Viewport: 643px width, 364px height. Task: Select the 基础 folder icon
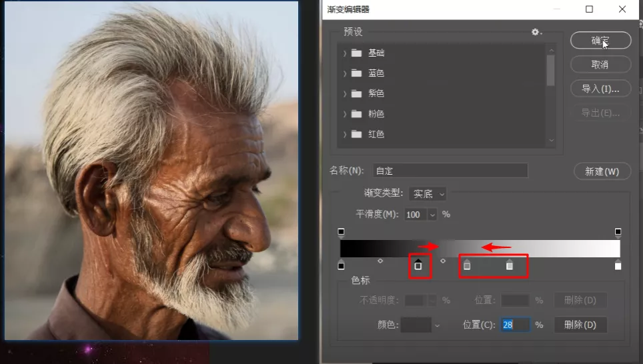tap(356, 53)
